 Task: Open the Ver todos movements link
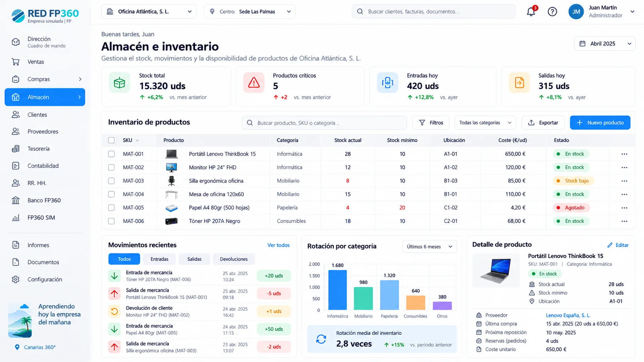click(x=278, y=245)
